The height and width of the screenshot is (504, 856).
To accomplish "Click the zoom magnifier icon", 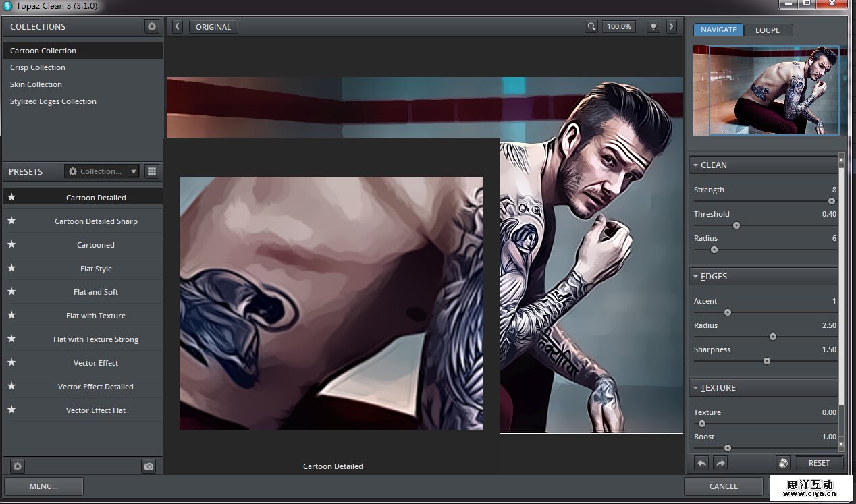I will 591,26.
